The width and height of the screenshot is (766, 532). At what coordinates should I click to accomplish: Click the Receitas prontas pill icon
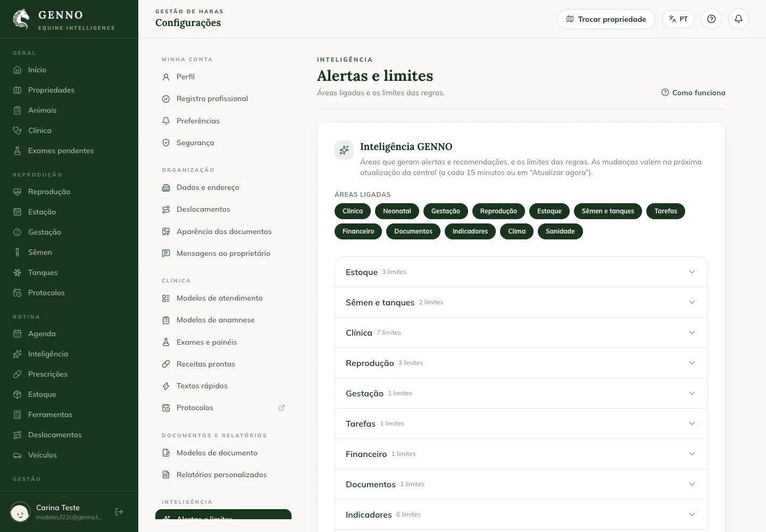tap(166, 364)
